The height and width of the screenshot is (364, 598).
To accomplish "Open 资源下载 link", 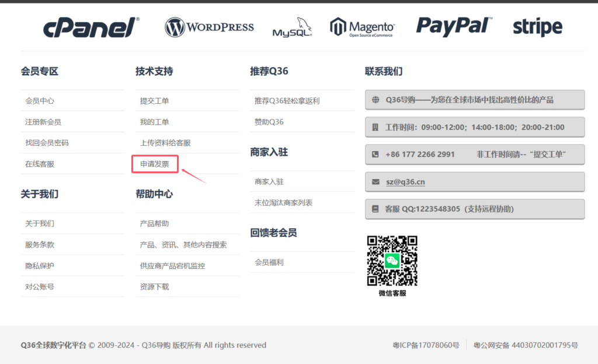I will click(x=154, y=286).
